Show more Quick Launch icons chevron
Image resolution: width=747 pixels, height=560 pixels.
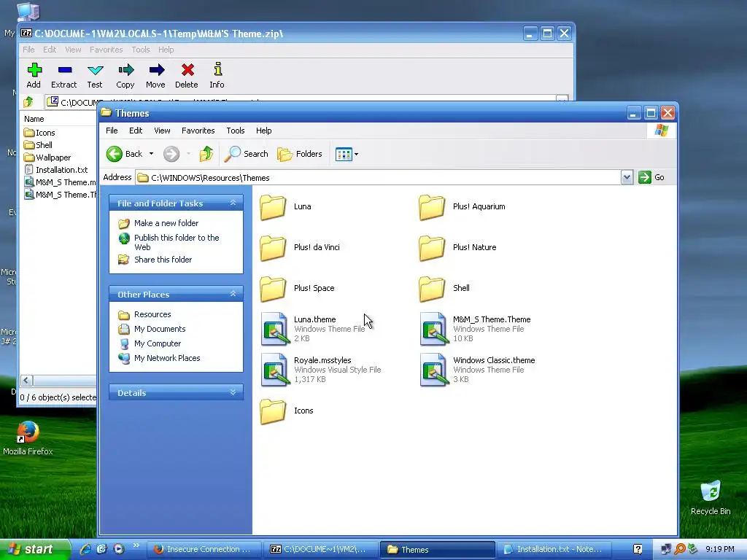click(136, 545)
